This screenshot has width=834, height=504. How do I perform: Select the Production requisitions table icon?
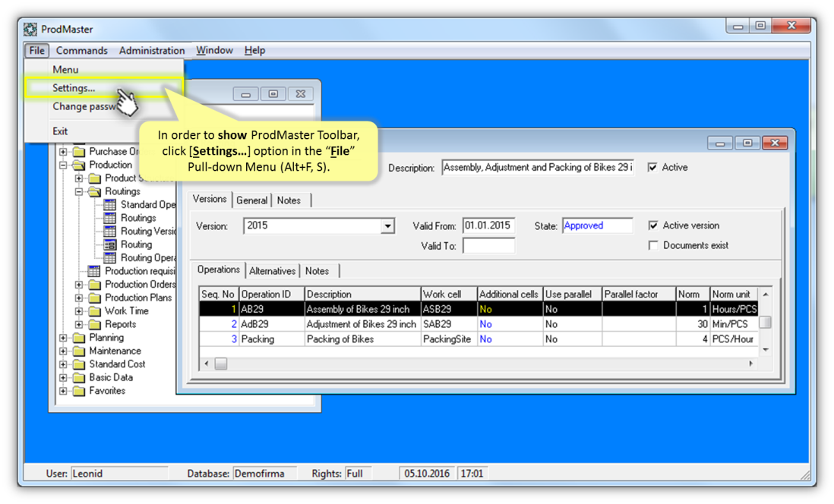click(x=94, y=271)
